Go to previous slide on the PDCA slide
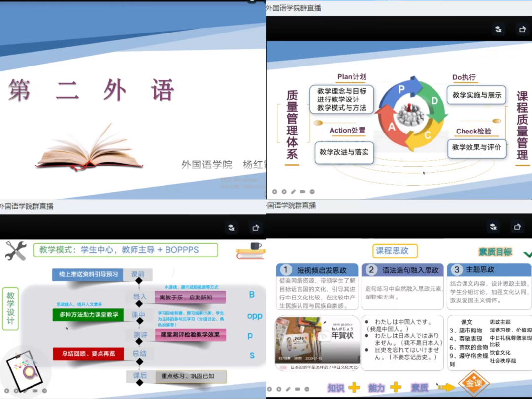This screenshot has width=532, height=399. (275, 192)
